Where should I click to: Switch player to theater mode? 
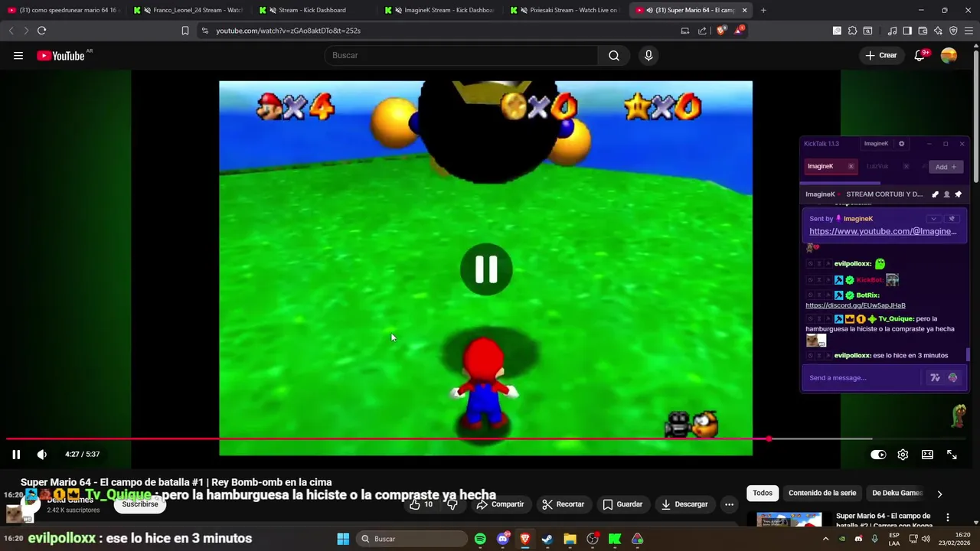pos(927,455)
